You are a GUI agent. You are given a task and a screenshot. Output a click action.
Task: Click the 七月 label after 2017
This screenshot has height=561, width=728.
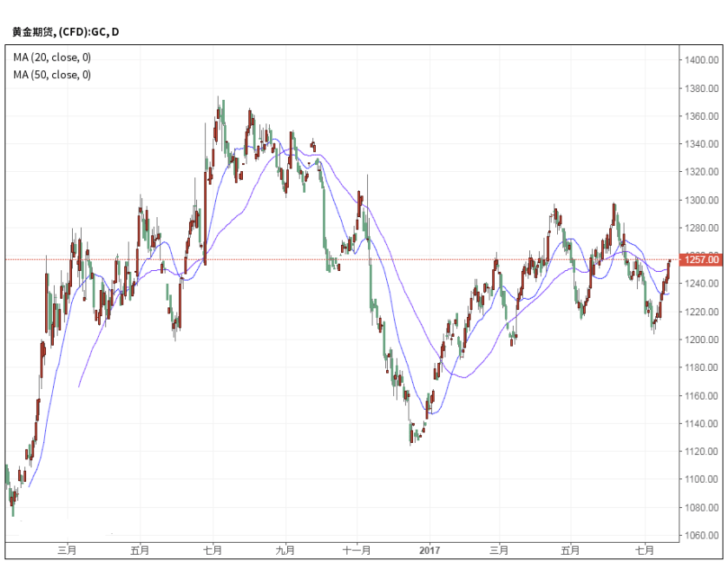(x=644, y=551)
